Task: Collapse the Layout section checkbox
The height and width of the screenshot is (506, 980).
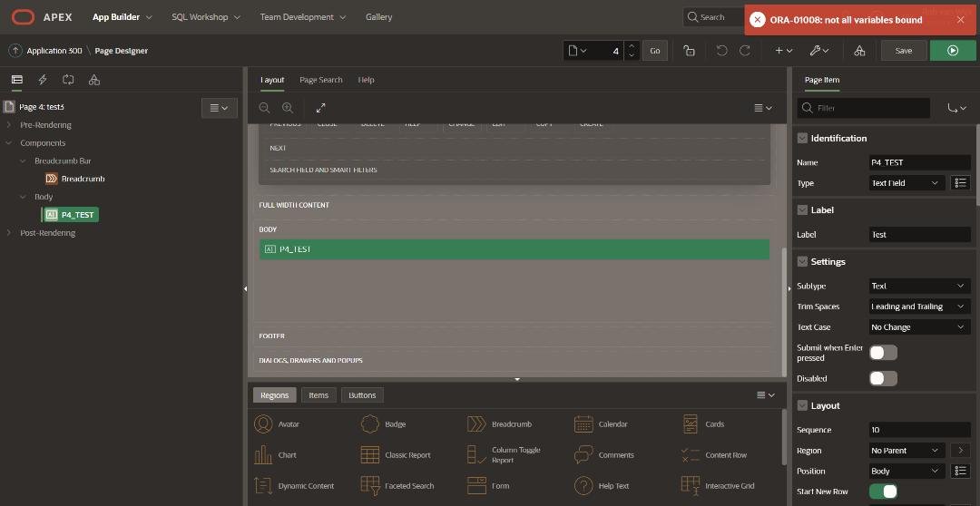Action: tap(802, 405)
